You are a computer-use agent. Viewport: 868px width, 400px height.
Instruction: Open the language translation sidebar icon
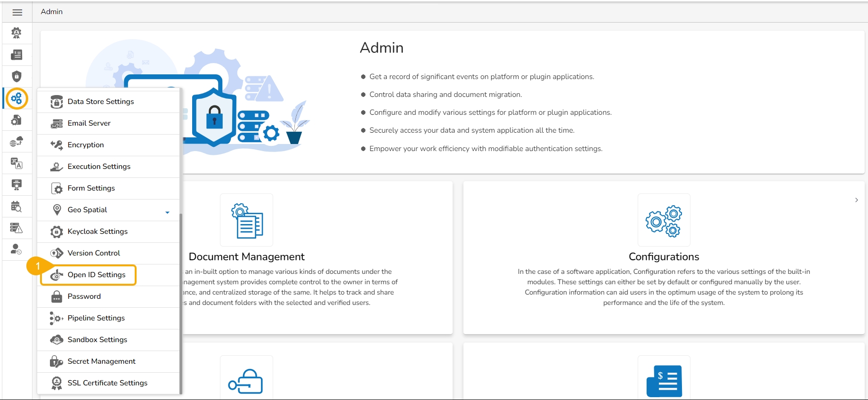pos(16,163)
